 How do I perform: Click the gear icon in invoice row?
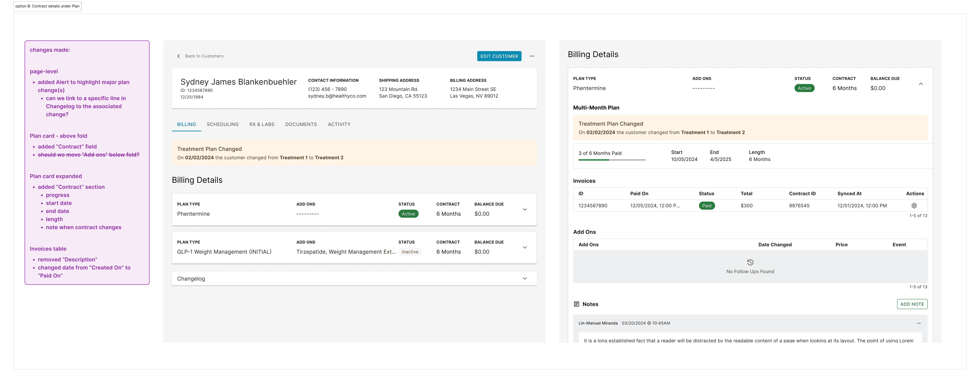pyautogui.click(x=914, y=206)
